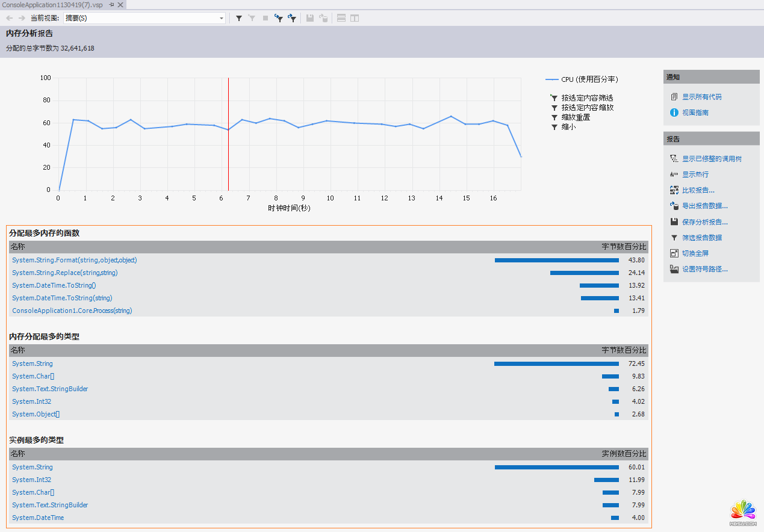
Task: Click 按选定内容筛选 beside the chart
Action: pyautogui.click(x=587, y=97)
